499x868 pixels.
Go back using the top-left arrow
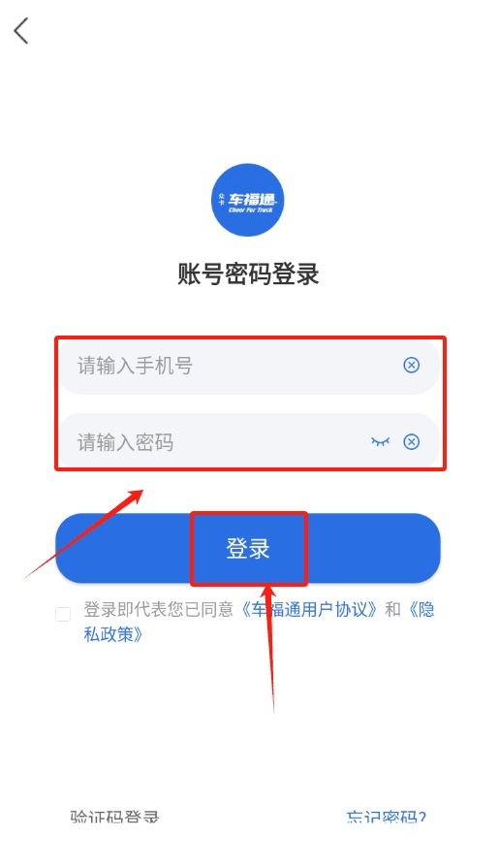(x=21, y=30)
